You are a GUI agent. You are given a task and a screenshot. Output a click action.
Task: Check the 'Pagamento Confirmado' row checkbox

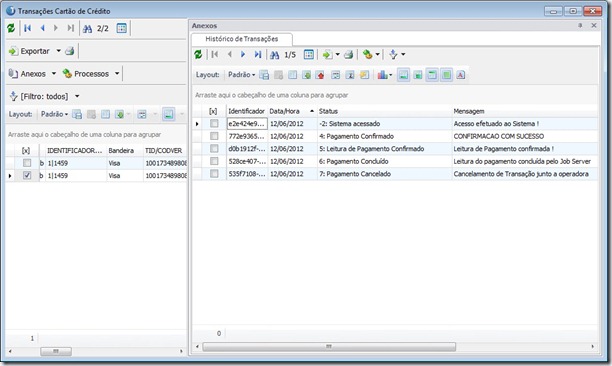click(214, 136)
